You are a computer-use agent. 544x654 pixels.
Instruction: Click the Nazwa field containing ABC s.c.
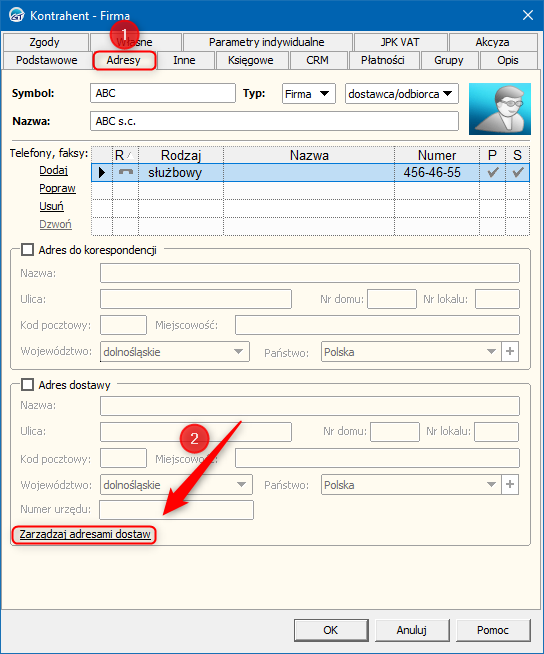(x=275, y=121)
